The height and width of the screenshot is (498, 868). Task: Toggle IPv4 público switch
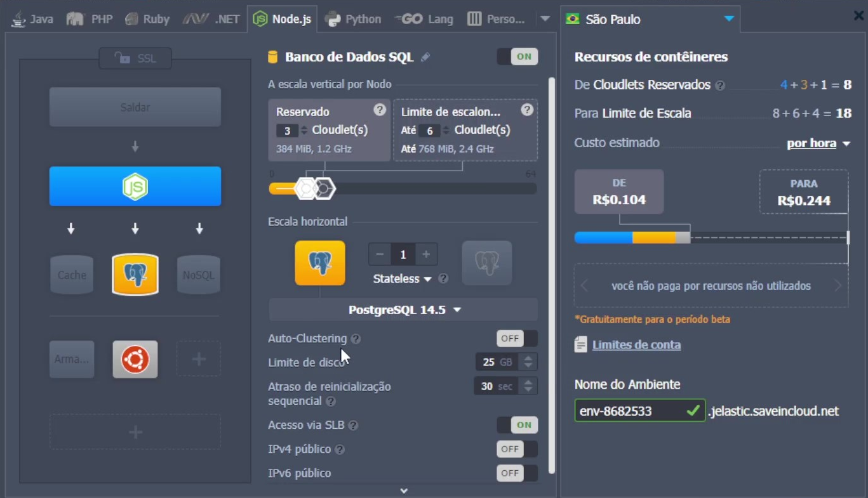pos(517,449)
